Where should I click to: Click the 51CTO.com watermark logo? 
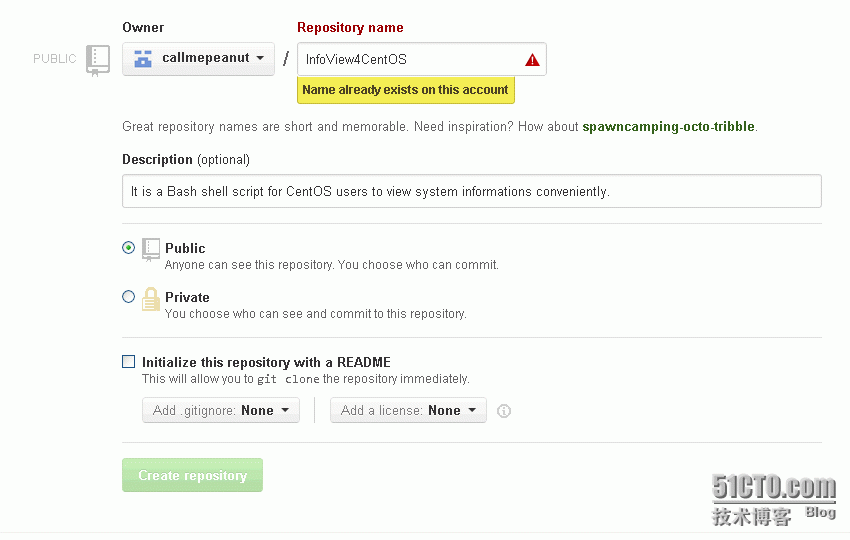[x=774, y=487]
